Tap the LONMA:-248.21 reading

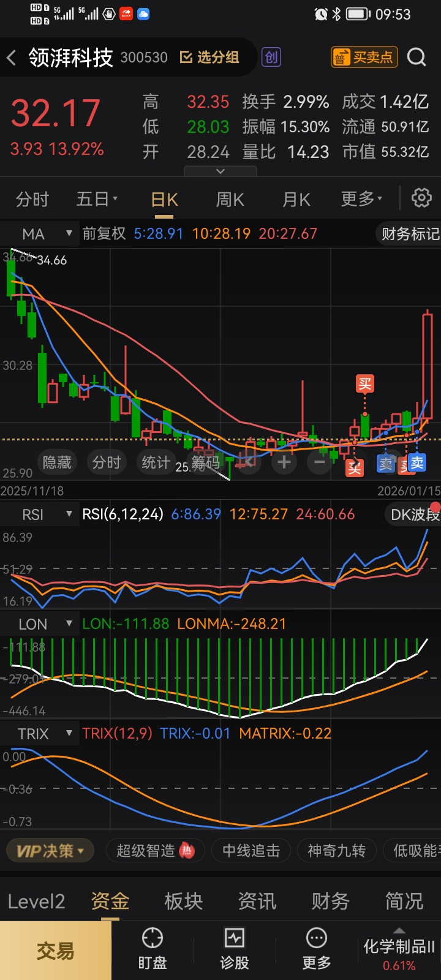point(232,624)
